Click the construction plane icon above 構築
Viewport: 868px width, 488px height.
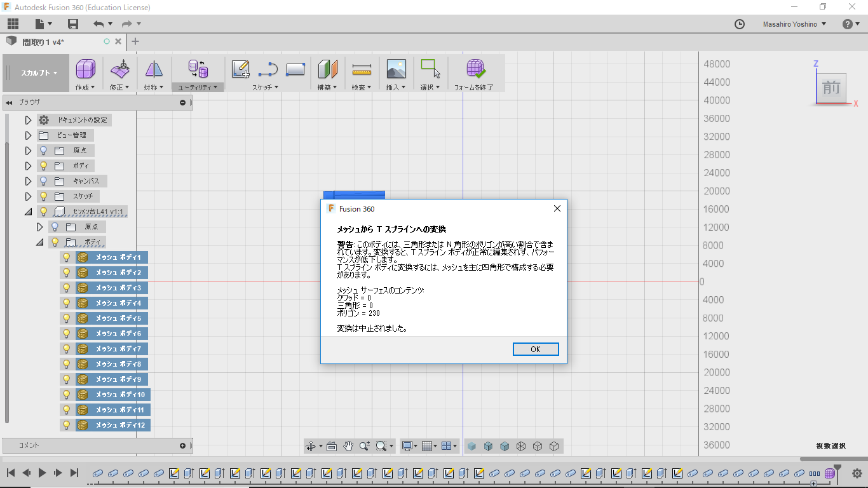click(x=328, y=69)
